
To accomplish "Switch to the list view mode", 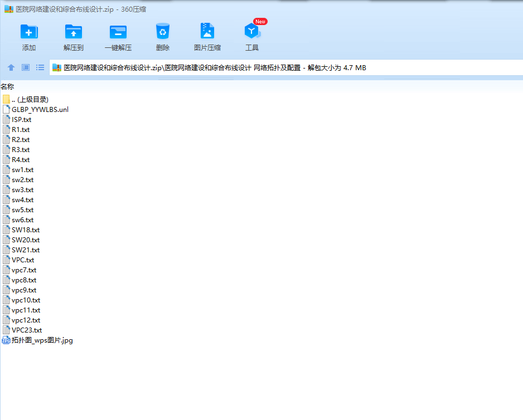I will pos(40,67).
